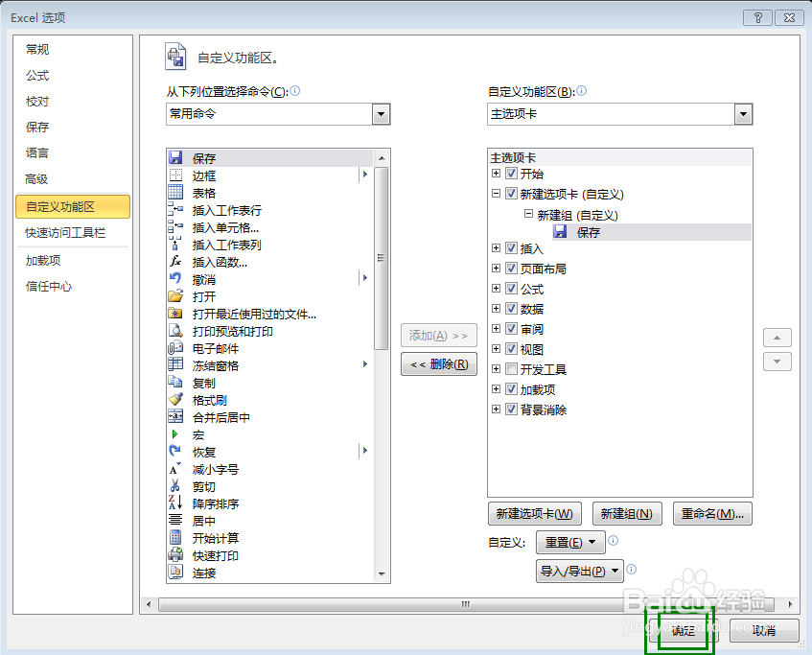This screenshot has height=655, width=812.
Task: Click the 宏 macro play icon
Action: [x=175, y=434]
